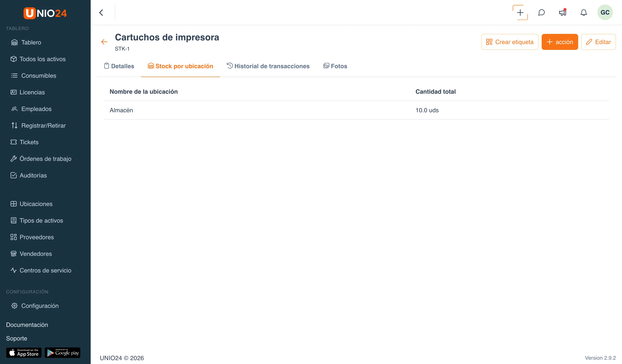
Task: Click the Tipos de activos icon
Action: pos(14,220)
